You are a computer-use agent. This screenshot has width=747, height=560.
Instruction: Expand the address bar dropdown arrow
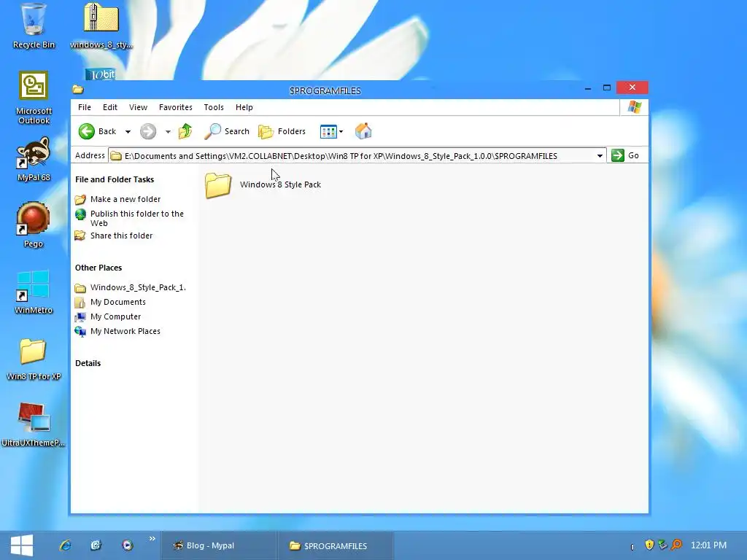600,156
